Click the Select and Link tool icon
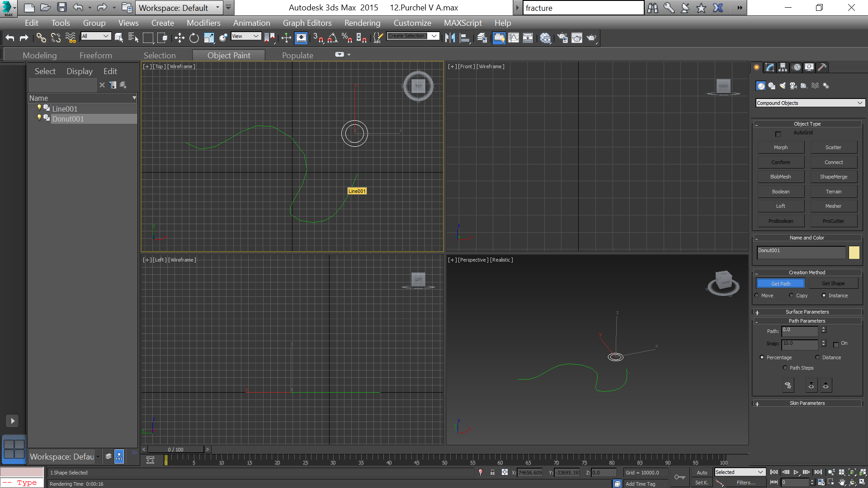Viewport: 868px width, 488px height. pos(41,38)
